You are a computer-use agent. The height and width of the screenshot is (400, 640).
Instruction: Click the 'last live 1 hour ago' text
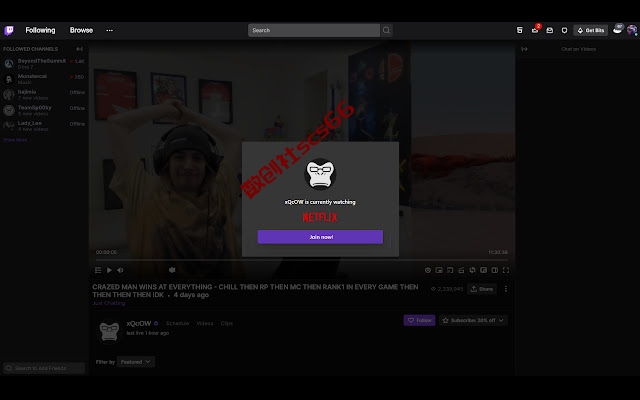147,333
